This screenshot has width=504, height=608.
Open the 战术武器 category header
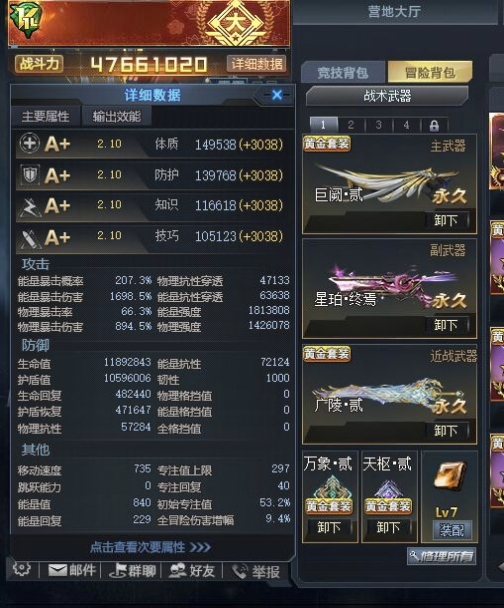tap(387, 96)
